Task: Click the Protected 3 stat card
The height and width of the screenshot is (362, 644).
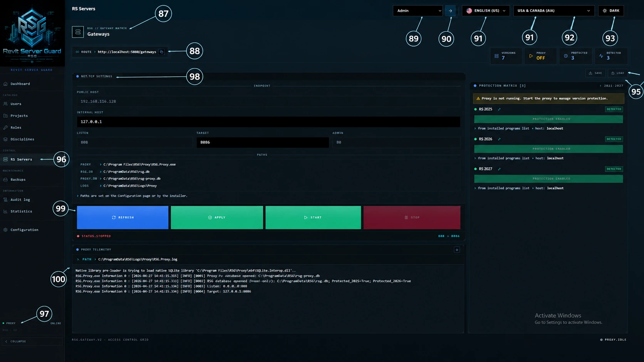Action: point(575,56)
